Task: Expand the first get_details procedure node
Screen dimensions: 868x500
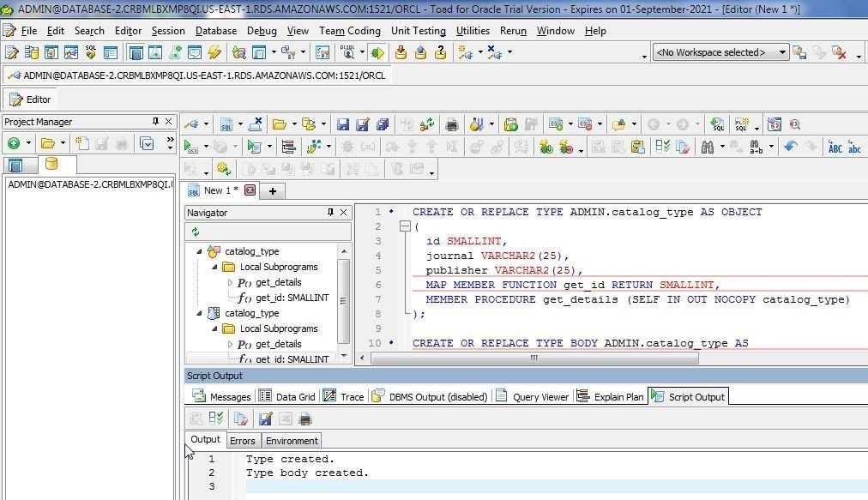Action: (230, 282)
